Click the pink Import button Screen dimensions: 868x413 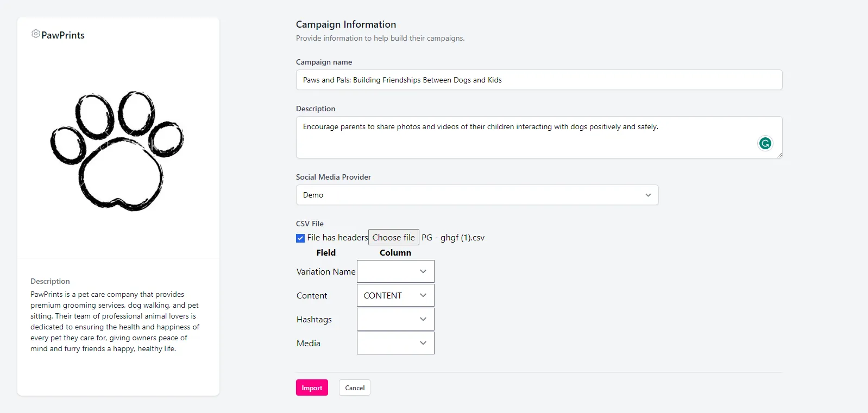click(x=312, y=387)
